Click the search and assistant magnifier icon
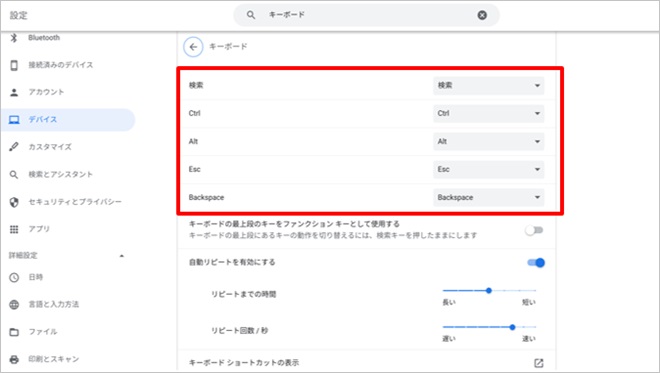 (x=14, y=174)
